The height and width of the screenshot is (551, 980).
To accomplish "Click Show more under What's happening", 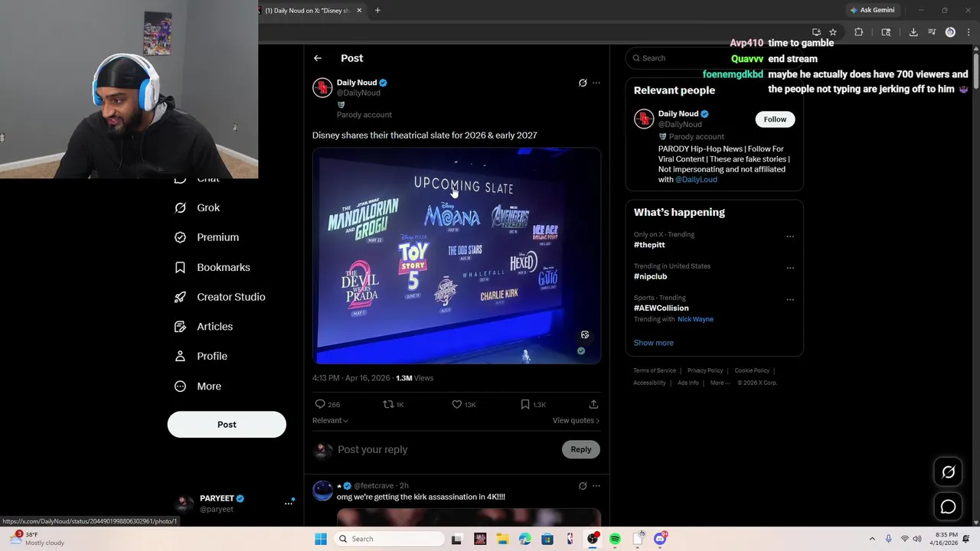I will click(653, 343).
